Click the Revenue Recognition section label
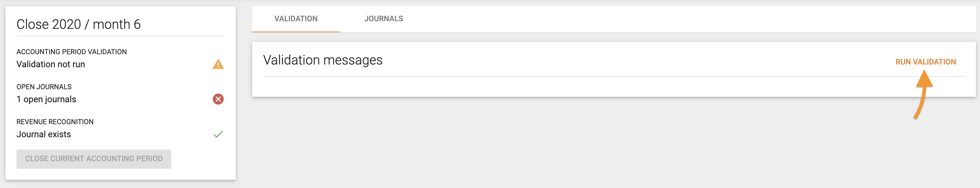 click(x=55, y=122)
